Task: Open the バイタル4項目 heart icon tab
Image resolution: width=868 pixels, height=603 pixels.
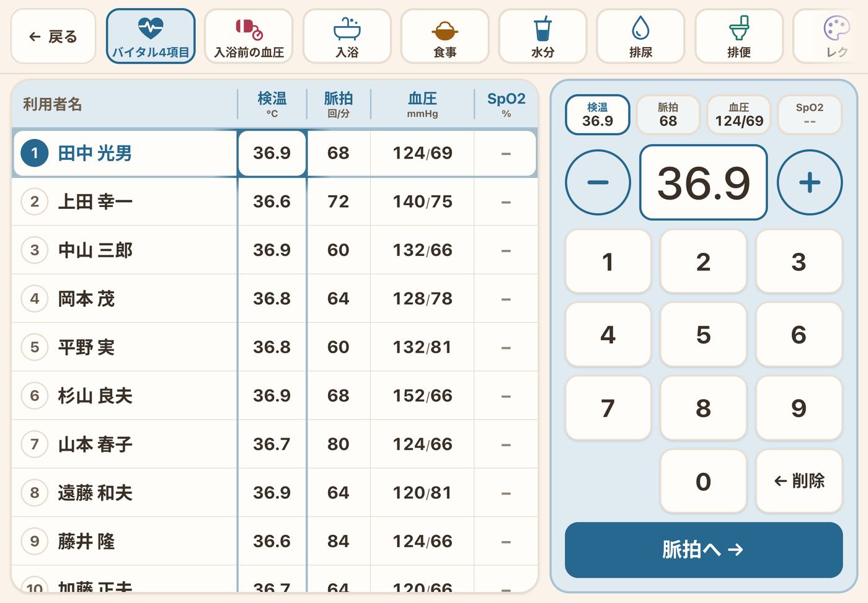Action: coord(151,36)
